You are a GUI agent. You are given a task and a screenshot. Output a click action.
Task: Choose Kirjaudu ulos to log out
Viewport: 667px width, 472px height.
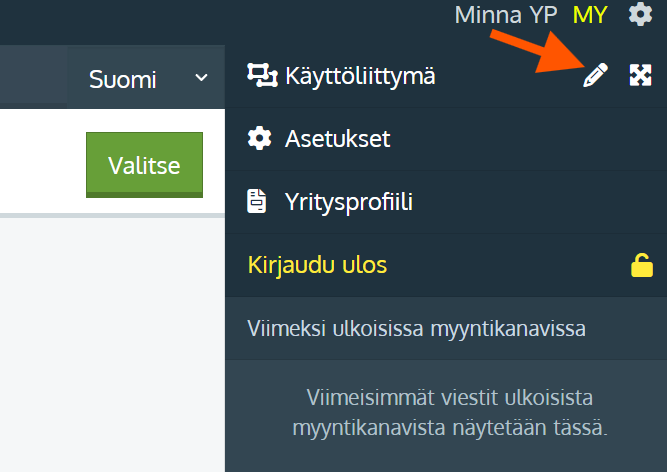pos(317,265)
